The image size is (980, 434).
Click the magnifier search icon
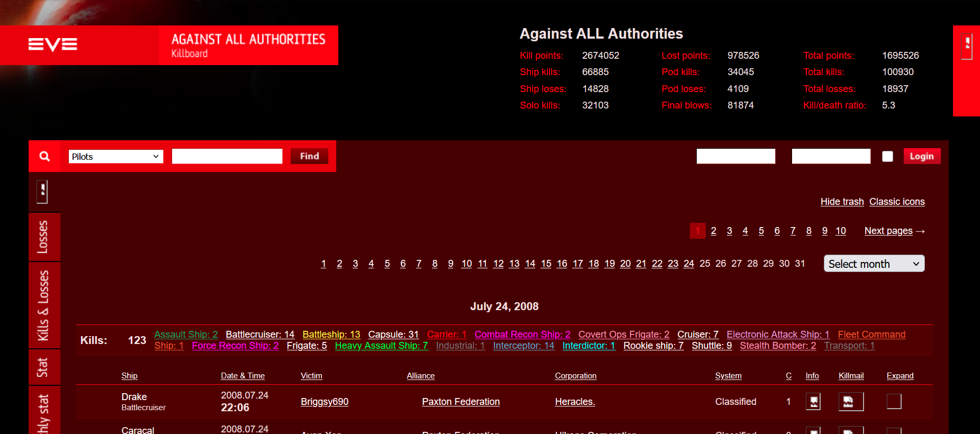coord(44,156)
